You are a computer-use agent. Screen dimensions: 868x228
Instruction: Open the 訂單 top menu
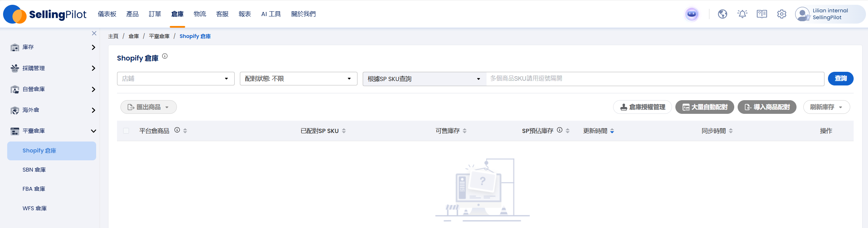coord(155,14)
